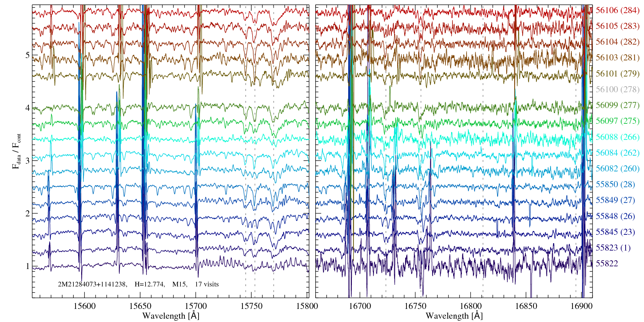Click the greyed-out 56100 (278) label
Viewport: 644px width, 322px height.
(617, 90)
